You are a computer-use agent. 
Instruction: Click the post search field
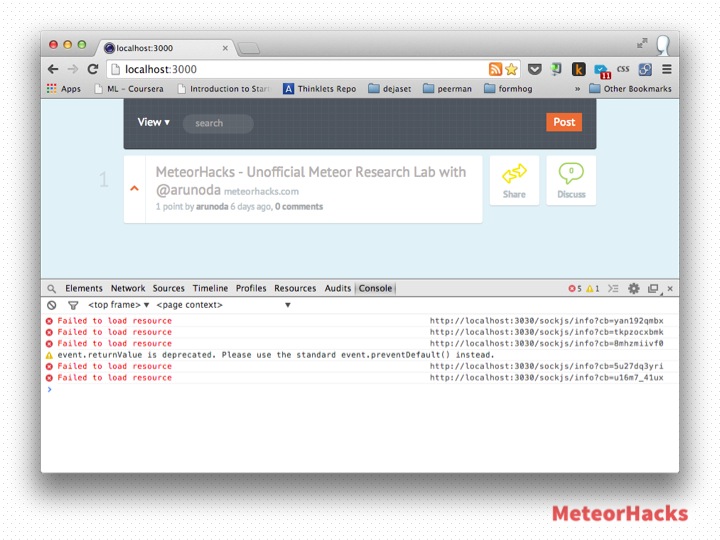(x=218, y=124)
